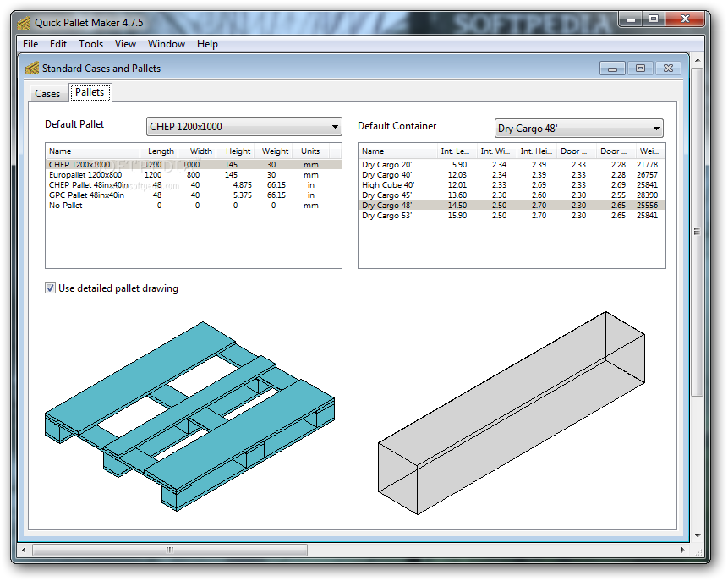Maximize the Quick Pallet Maker main window
The height and width of the screenshot is (581, 728).
pyautogui.click(x=654, y=19)
